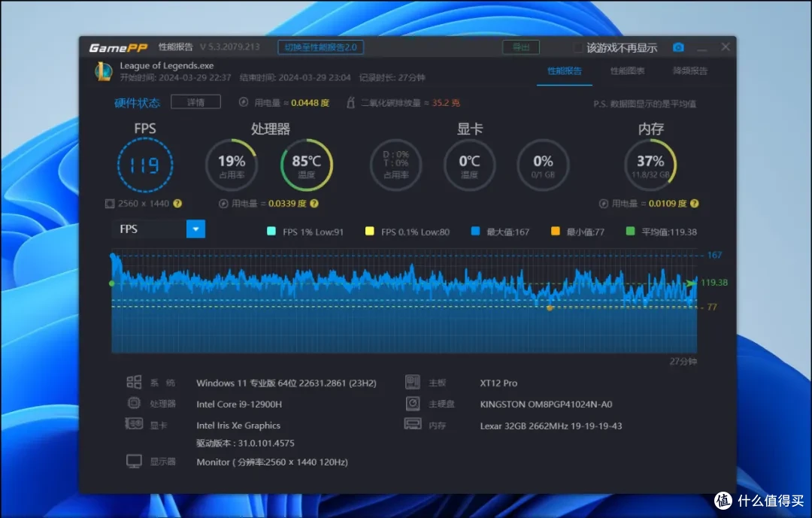Click the CPU usage 19% gauge
The height and width of the screenshot is (518, 812).
(x=232, y=165)
